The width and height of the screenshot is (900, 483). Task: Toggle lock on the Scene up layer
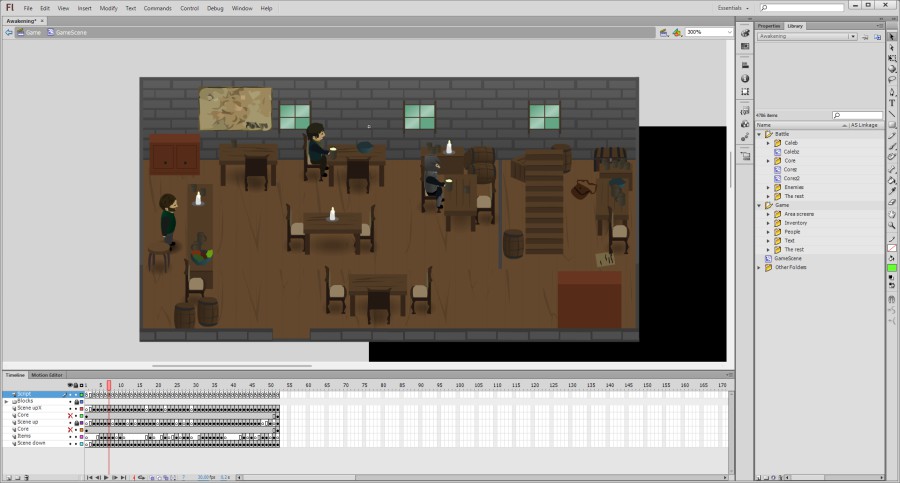click(x=76, y=422)
